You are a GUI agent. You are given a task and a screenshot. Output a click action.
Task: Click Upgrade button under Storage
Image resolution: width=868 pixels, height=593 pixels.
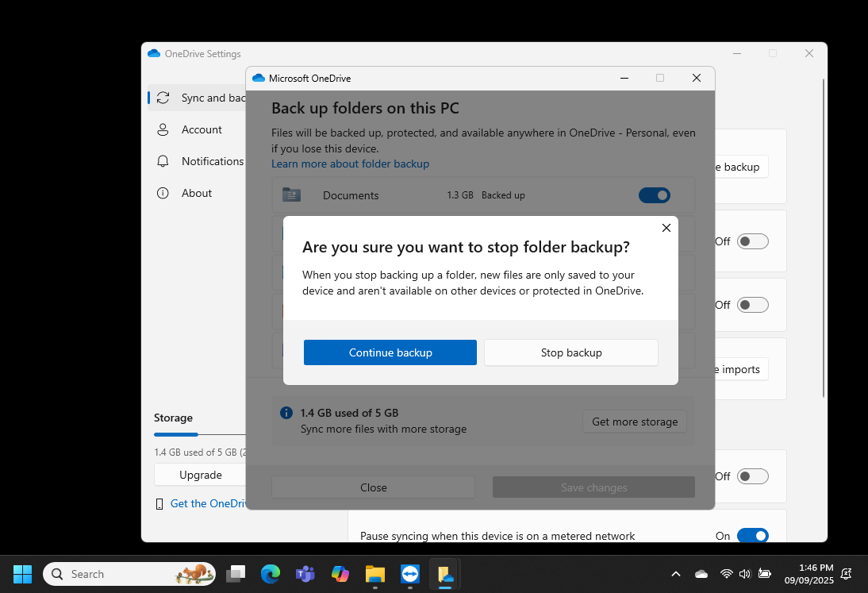201,475
